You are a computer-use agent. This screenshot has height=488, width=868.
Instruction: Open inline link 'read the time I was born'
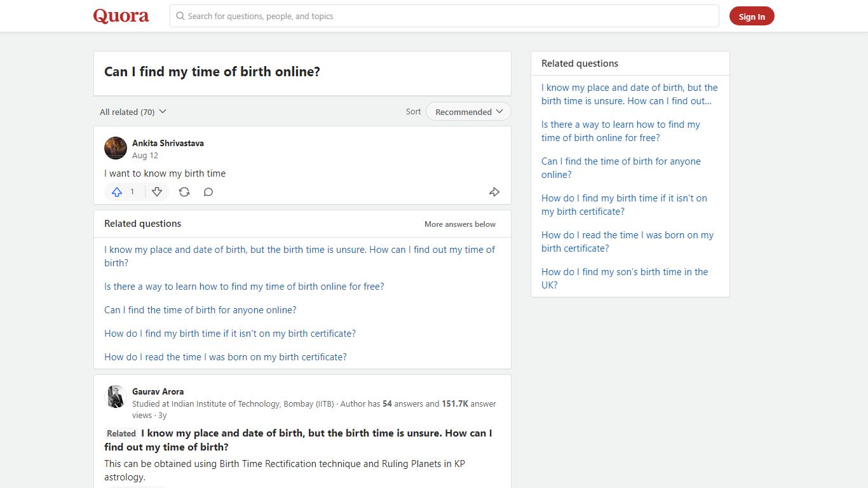click(x=226, y=357)
